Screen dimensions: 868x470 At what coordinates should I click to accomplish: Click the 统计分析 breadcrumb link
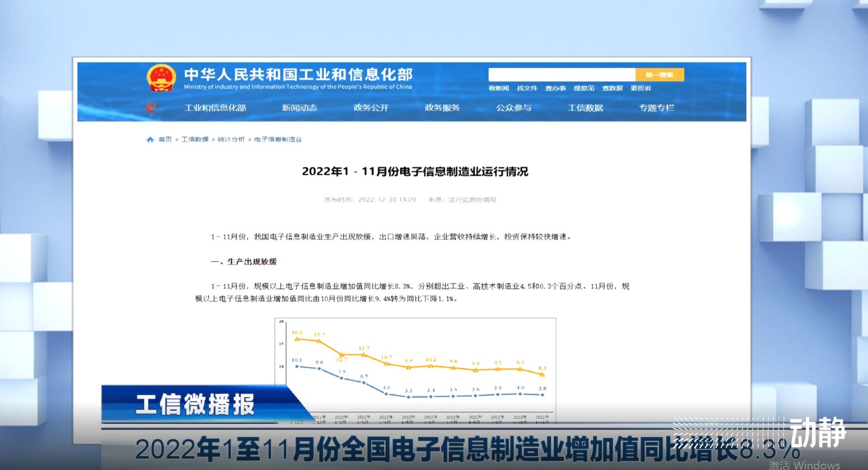231,140
